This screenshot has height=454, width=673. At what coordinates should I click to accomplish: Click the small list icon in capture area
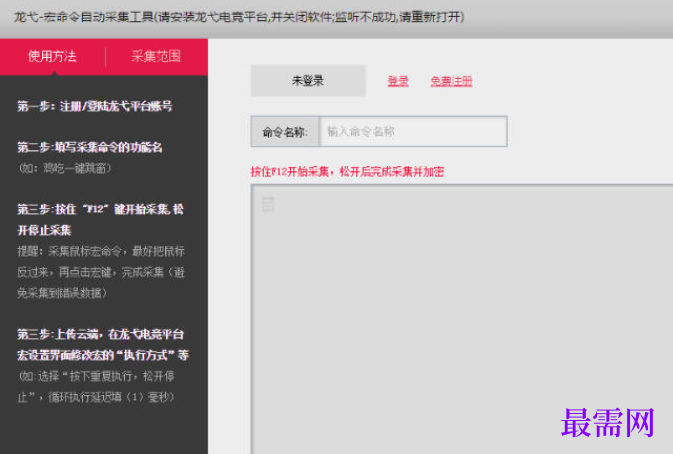[x=268, y=204]
